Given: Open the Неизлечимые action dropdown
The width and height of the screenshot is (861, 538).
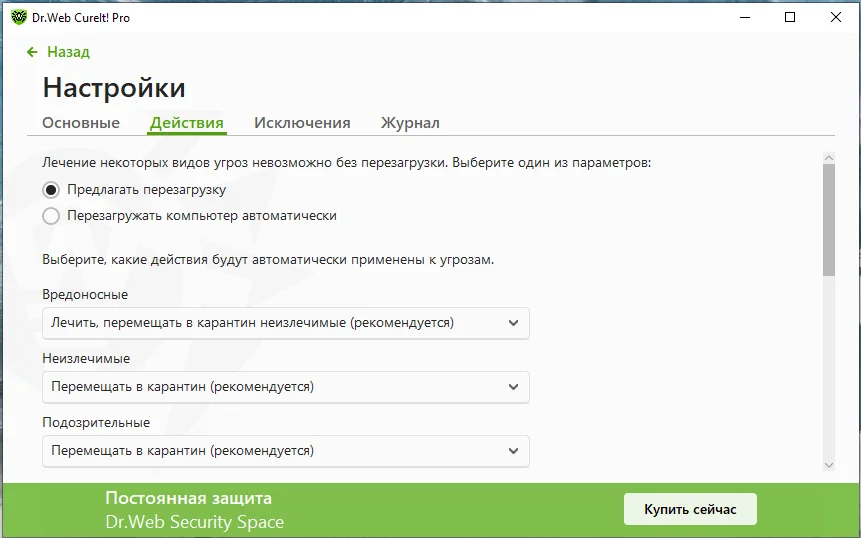Looking at the screenshot, I should 286,387.
